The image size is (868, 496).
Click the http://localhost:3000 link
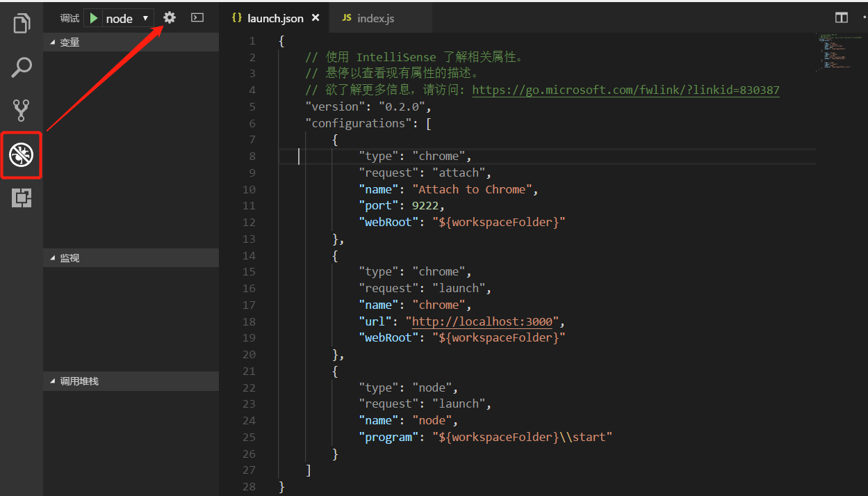(x=482, y=321)
